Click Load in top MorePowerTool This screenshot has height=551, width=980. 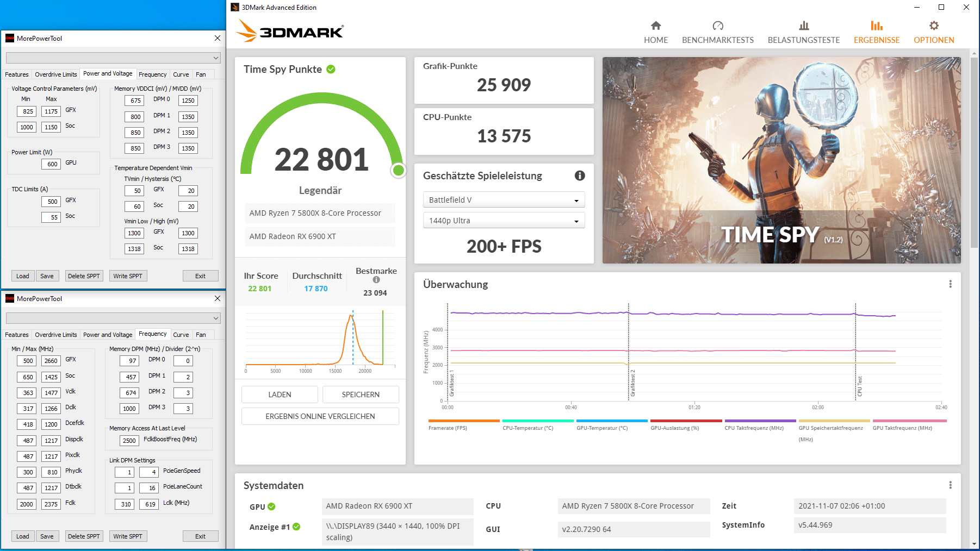point(23,276)
